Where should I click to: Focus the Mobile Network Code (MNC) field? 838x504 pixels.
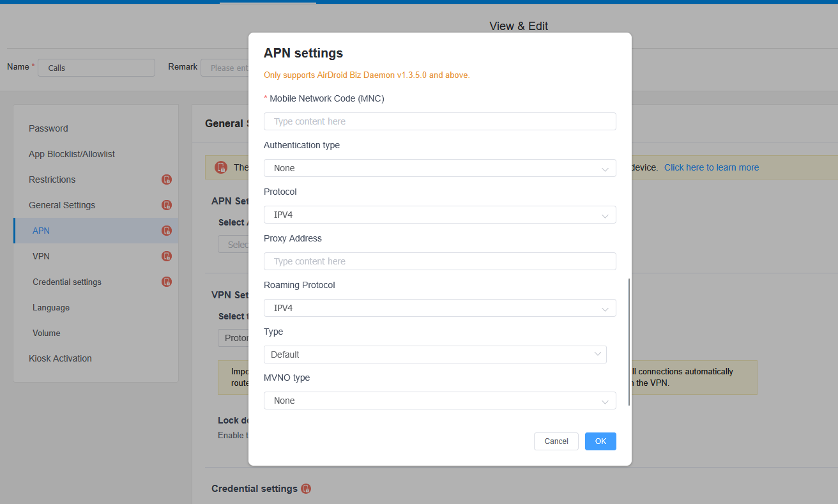(x=439, y=121)
